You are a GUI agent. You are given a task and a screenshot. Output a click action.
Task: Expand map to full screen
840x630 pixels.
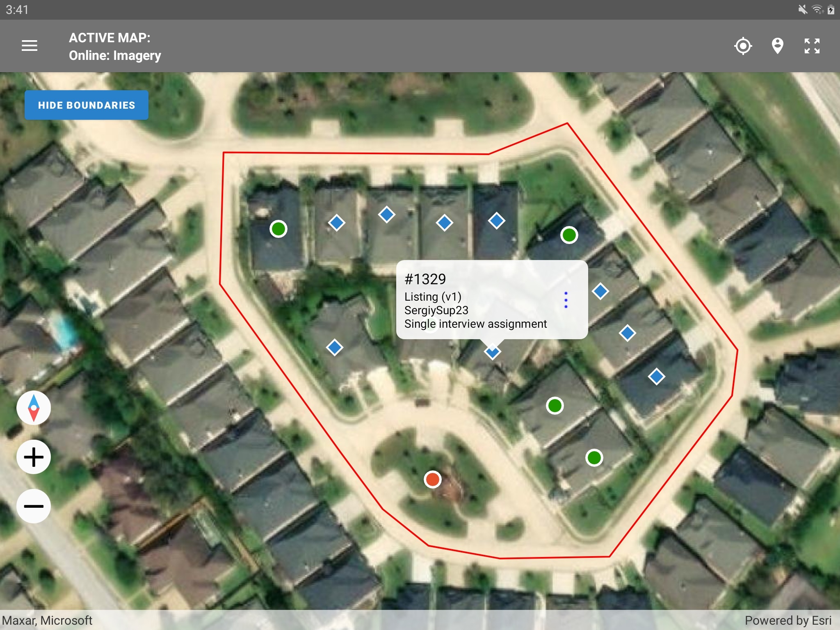(x=812, y=46)
